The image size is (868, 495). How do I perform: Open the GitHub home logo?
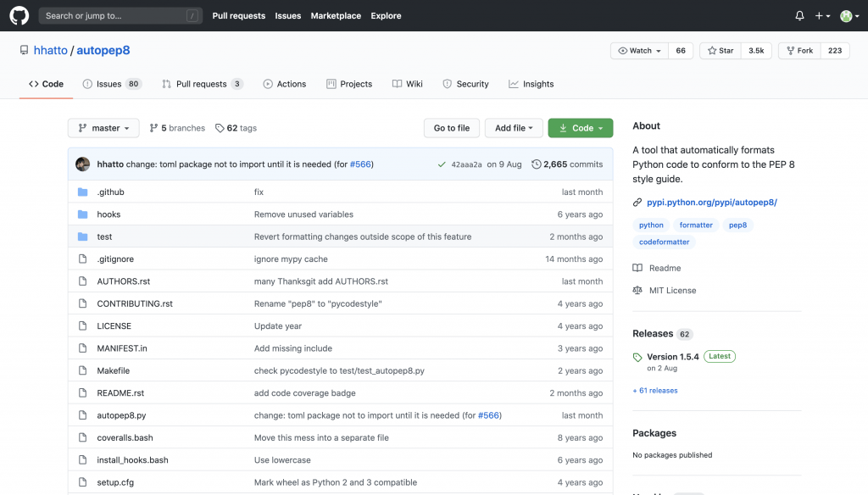[x=19, y=15]
